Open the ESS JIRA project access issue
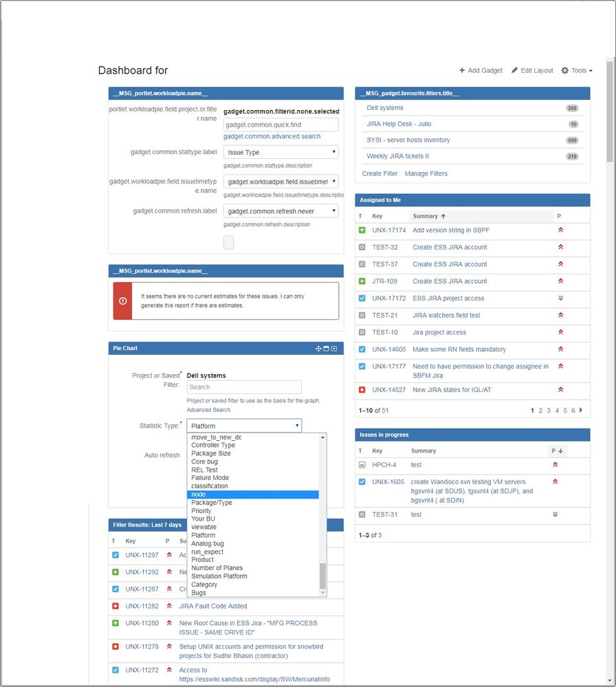Screen dimensions: 616x687 [x=448, y=298]
